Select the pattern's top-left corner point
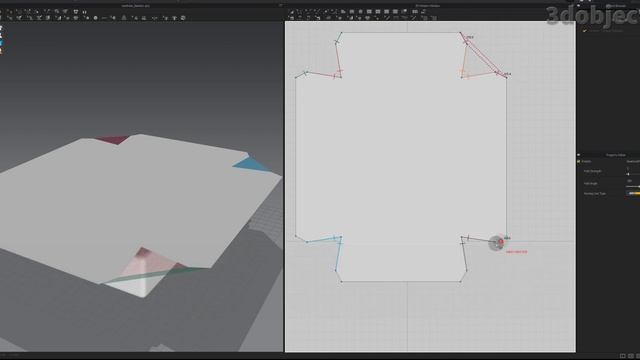This screenshot has width=640, height=360. point(341,33)
